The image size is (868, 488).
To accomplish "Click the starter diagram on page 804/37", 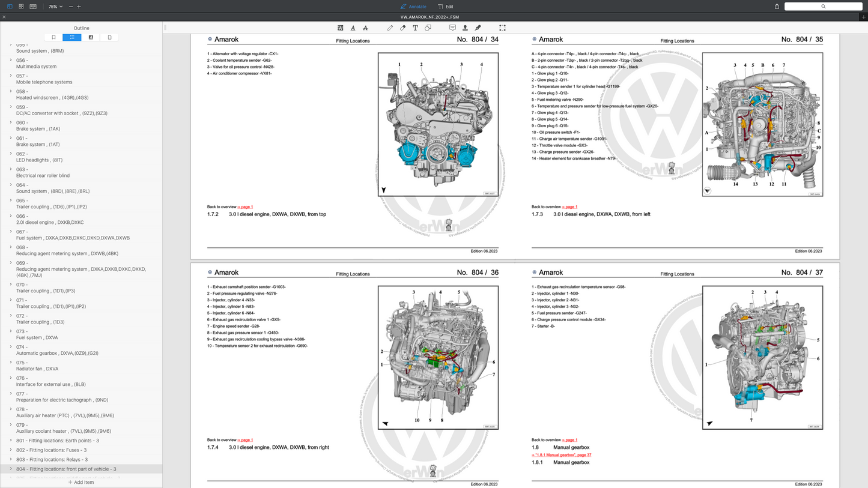I will 762,357.
